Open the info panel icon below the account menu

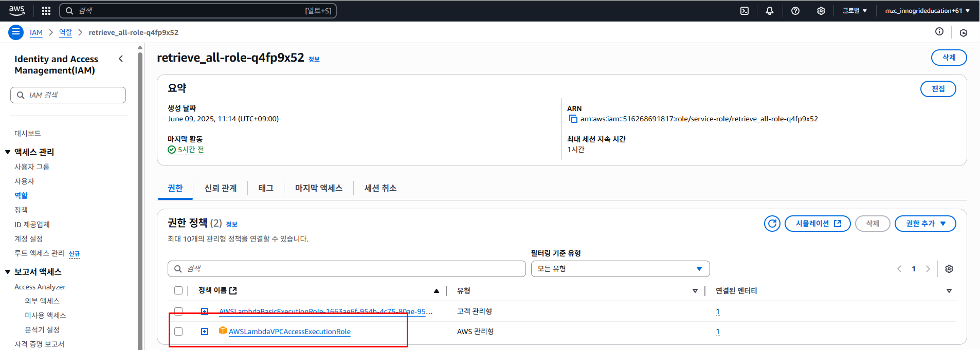coord(939,32)
